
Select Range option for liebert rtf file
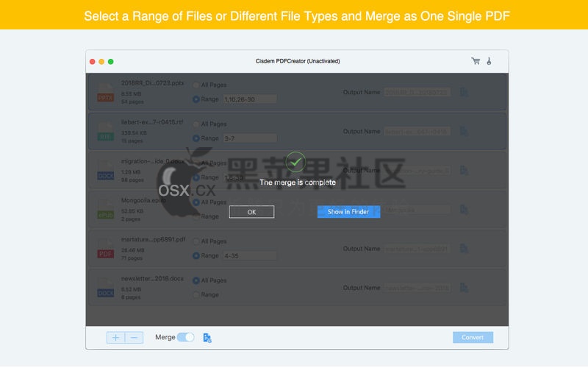(x=196, y=138)
